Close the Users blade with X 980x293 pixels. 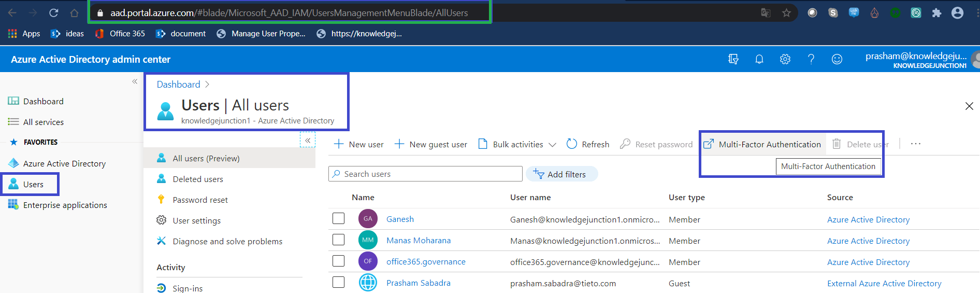click(969, 106)
